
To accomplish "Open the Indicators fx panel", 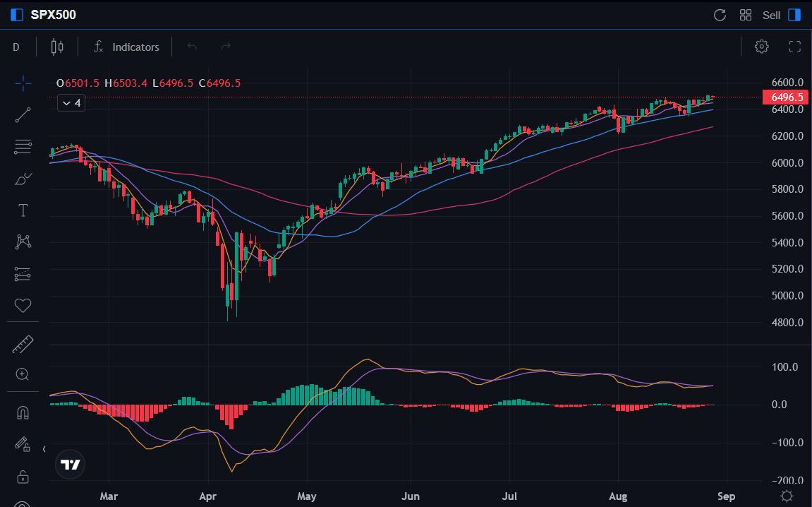I will click(127, 47).
